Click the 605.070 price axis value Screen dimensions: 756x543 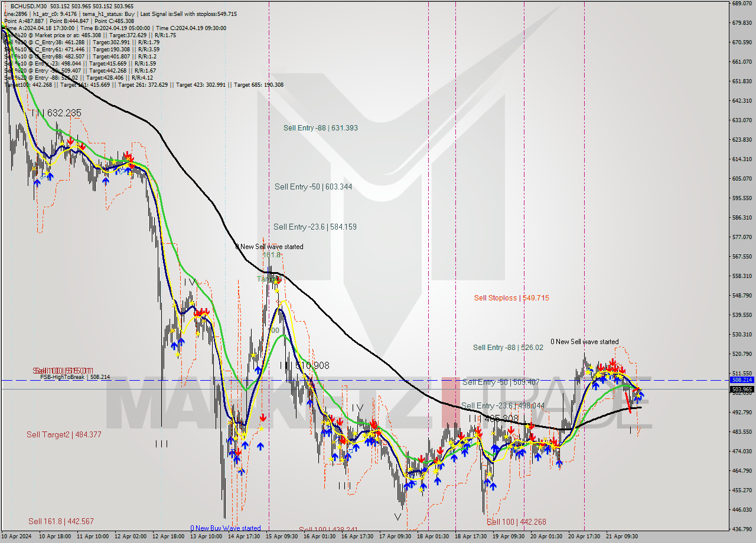(x=742, y=178)
